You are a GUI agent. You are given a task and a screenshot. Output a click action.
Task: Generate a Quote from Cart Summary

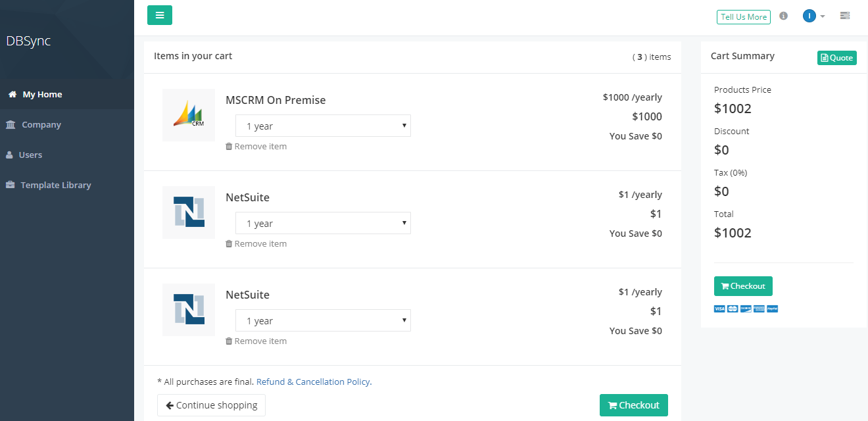tap(836, 58)
